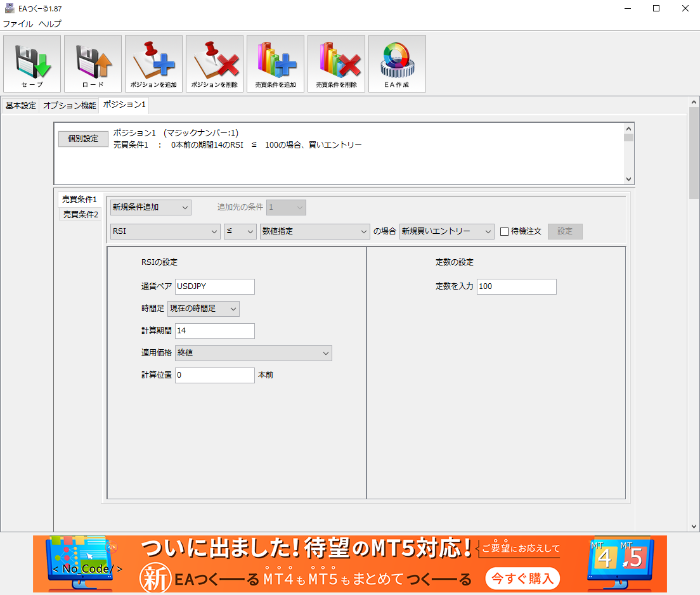Open the 適用価格 終値 dropdown
The height and width of the screenshot is (595, 700).
pos(253,353)
